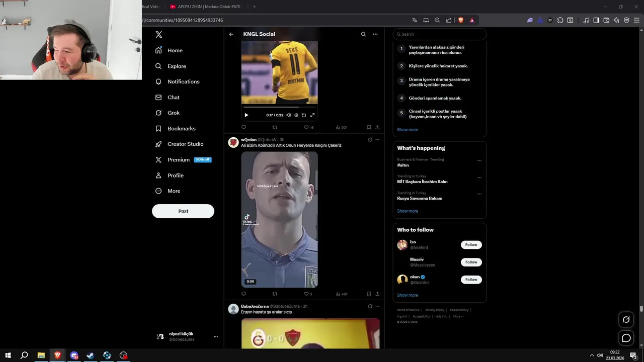Viewport: 644px width, 362px height.
Task: Open KNGL Social more options menu
Action: pos(375,34)
